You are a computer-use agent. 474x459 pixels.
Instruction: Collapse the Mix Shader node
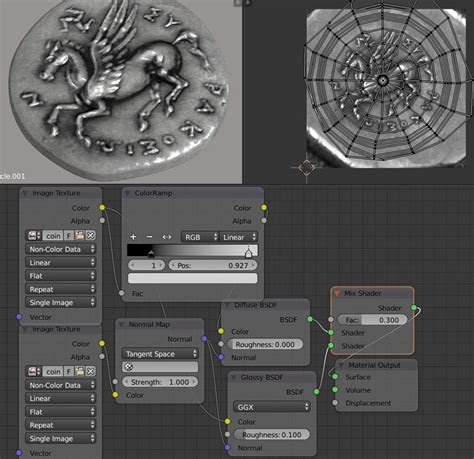click(337, 293)
